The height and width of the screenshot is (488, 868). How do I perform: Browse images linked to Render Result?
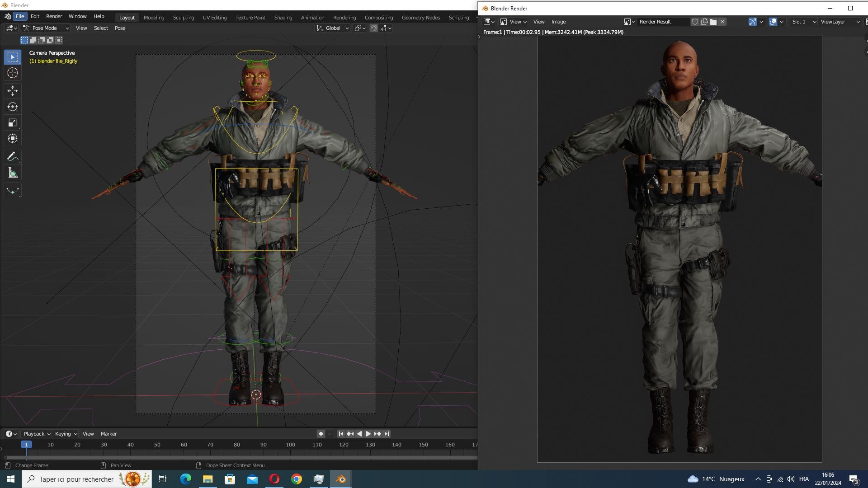pyautogui.click(x=630, y=22)
